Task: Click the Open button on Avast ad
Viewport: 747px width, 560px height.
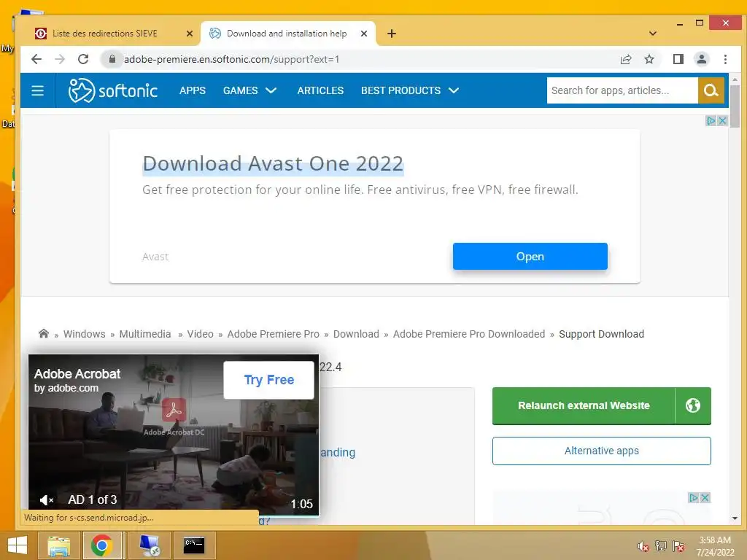Action: click(530, 256)
